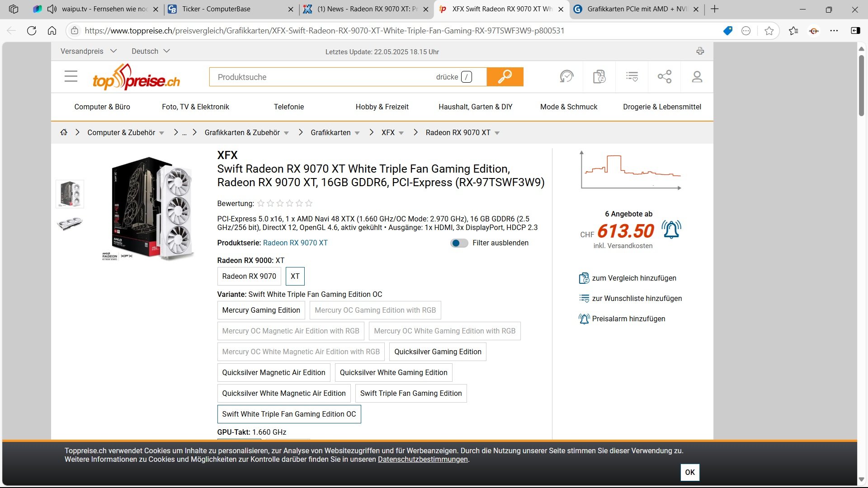This screenshot has width=868, height=488.
Task: Expand the XFX breadcrumb dropdown arrow
Action: (x=401, y=133)
